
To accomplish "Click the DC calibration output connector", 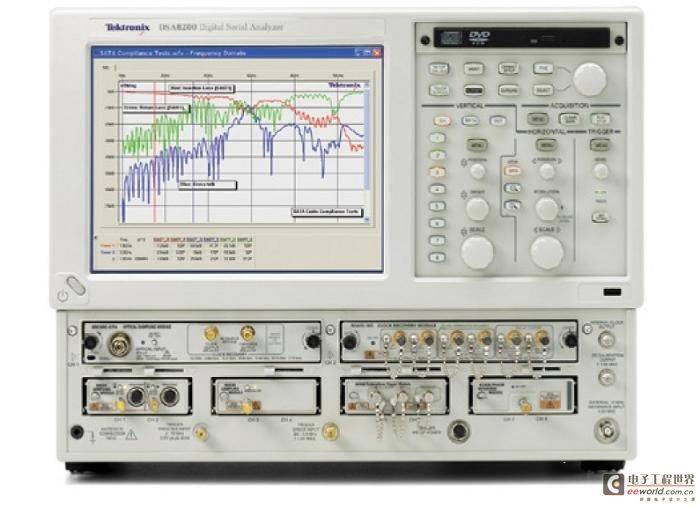I will pos(605,378).
